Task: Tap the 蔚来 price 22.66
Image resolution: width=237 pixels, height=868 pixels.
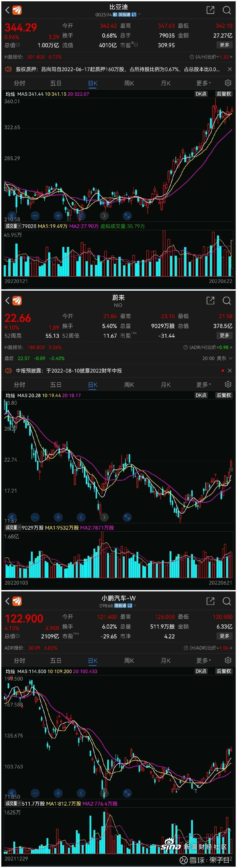Action: tap(18, 318)
